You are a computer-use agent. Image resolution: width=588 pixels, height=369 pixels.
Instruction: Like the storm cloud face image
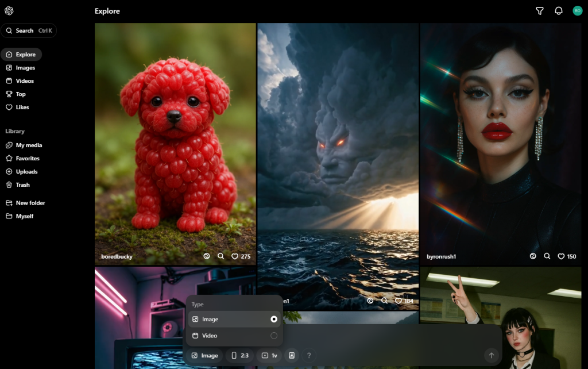(399, 301)
